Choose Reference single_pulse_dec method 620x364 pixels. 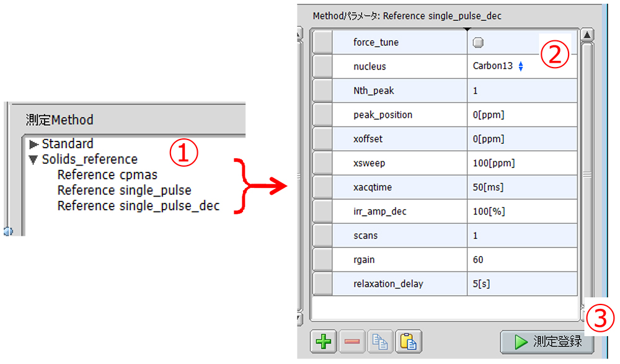coord(138,206)
